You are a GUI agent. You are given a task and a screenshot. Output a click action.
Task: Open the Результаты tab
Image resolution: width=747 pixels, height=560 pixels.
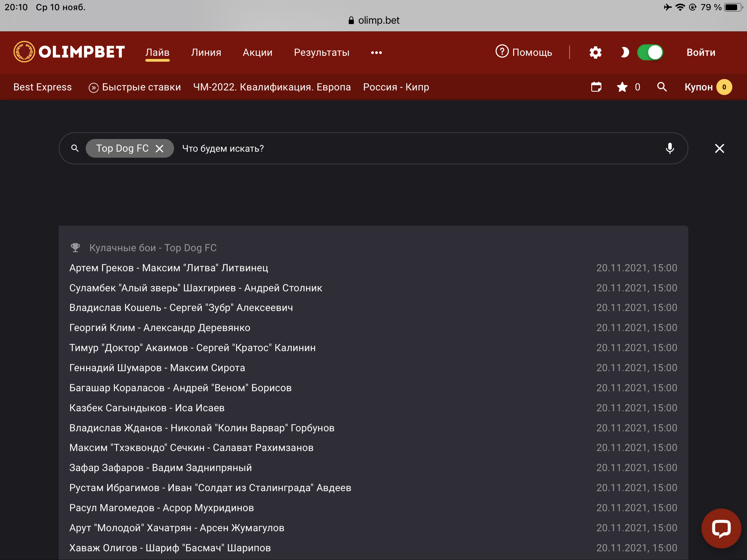(x=322, y=52)
